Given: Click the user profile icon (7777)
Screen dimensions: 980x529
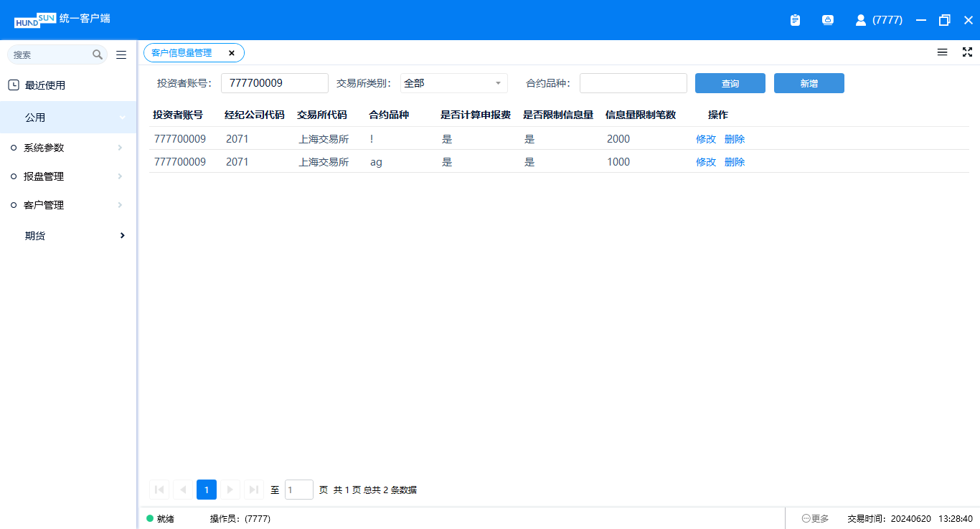Looking at the screenshot, I should pyautogui.click(x=861, y=20).
